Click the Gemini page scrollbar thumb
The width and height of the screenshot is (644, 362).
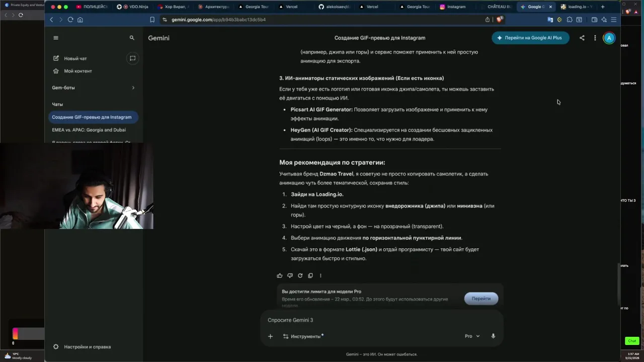coord(618,283)
